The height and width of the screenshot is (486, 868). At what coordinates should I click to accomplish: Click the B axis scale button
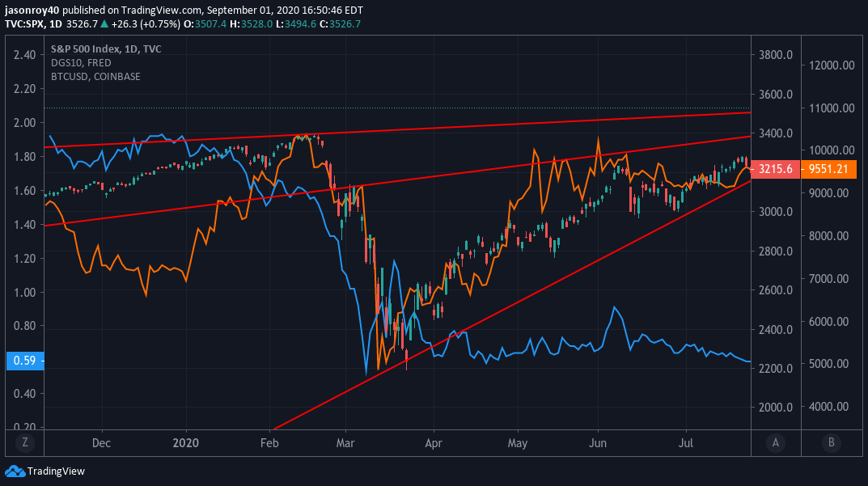tap(831, 442)
